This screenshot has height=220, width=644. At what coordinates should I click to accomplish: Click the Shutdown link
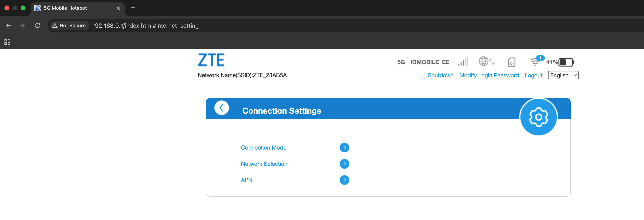pyautogui.click(x=441, y=75)
